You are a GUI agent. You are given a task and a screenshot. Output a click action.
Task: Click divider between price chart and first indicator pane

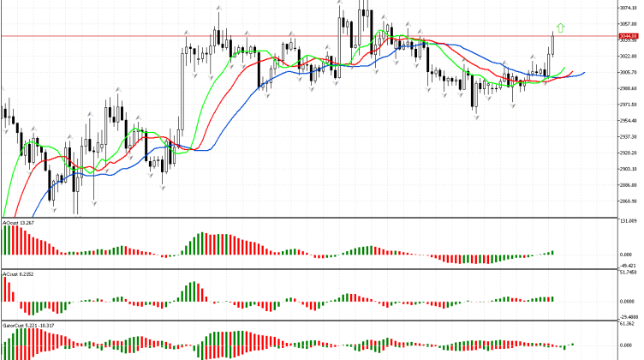coord(308,218)
